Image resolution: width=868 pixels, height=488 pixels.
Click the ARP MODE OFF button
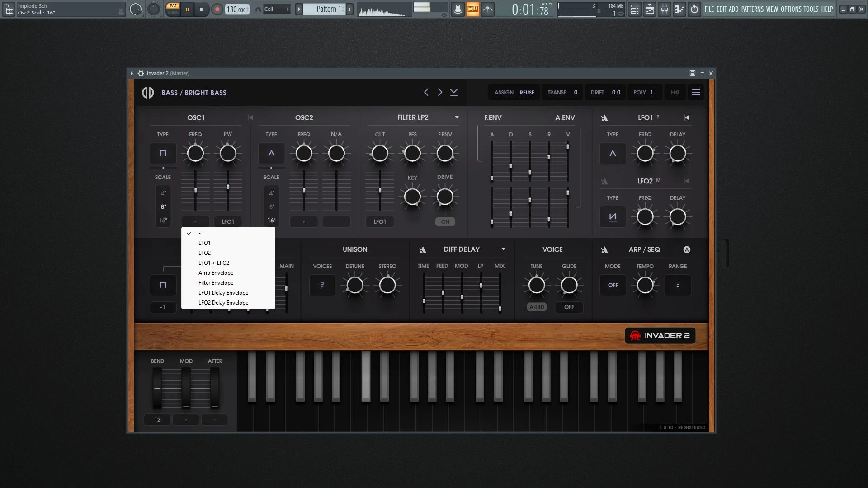613,285
